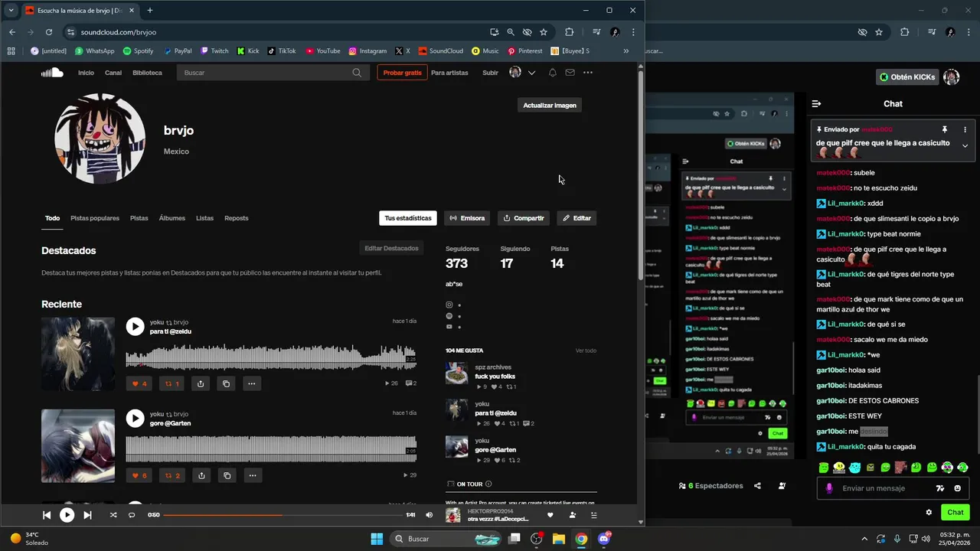Viewport: 980px width, 551px height.
Task: Switch to the 'Pistas populares' tab
Action: click(x=95, y=218)
